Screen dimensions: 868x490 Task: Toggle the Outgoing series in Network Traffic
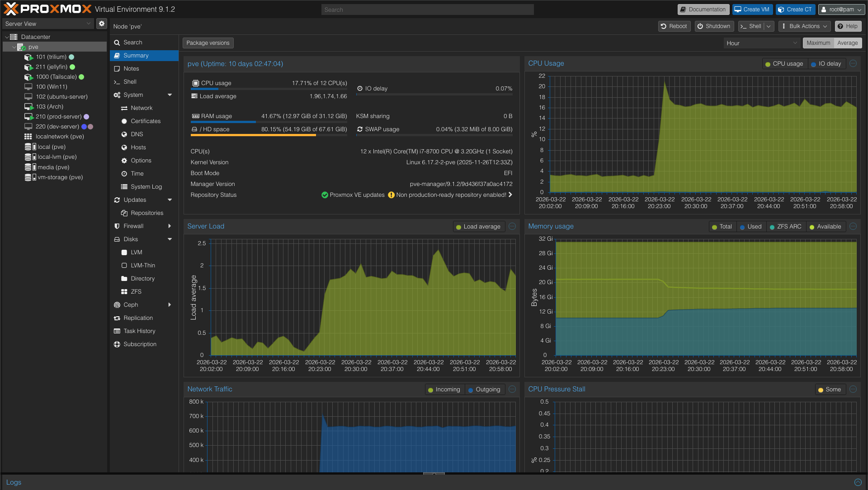pyautogui.click(x=485, y=389)
